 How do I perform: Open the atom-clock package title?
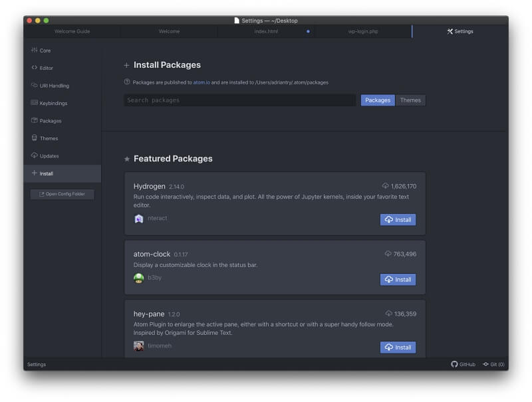152,254
